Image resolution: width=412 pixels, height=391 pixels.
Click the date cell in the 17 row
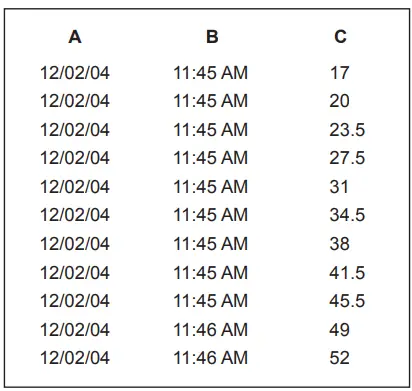(75, 73)
